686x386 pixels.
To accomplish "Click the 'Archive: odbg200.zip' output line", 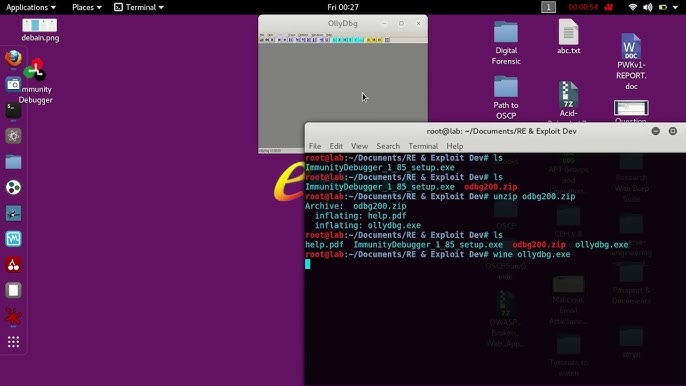I will [x=356, y=206].
